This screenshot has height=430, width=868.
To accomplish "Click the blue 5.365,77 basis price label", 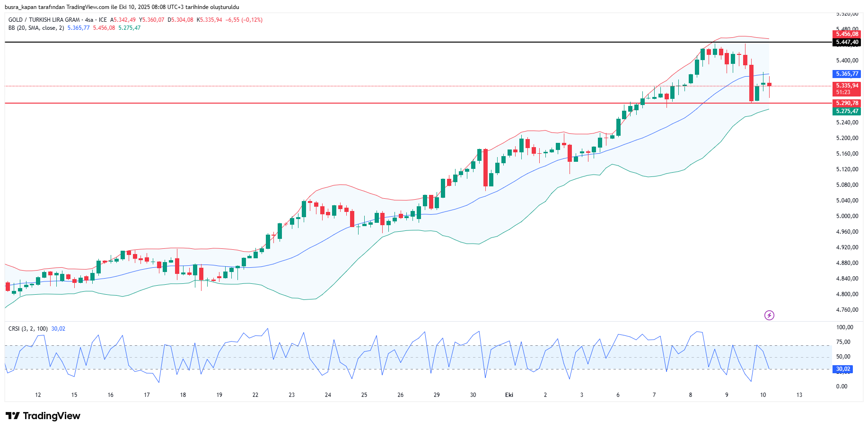I will [846, 74].
